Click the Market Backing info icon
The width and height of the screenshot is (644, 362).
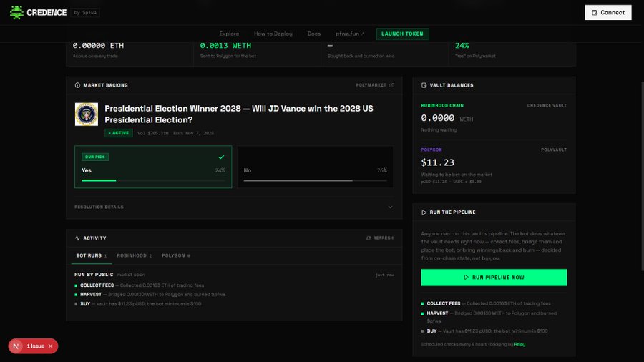point(77,85)
